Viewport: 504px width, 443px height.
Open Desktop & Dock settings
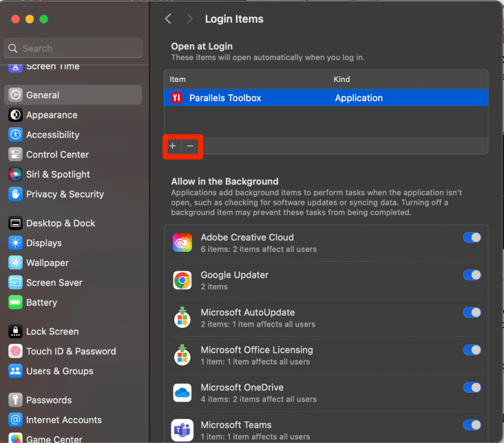[61, 223]
